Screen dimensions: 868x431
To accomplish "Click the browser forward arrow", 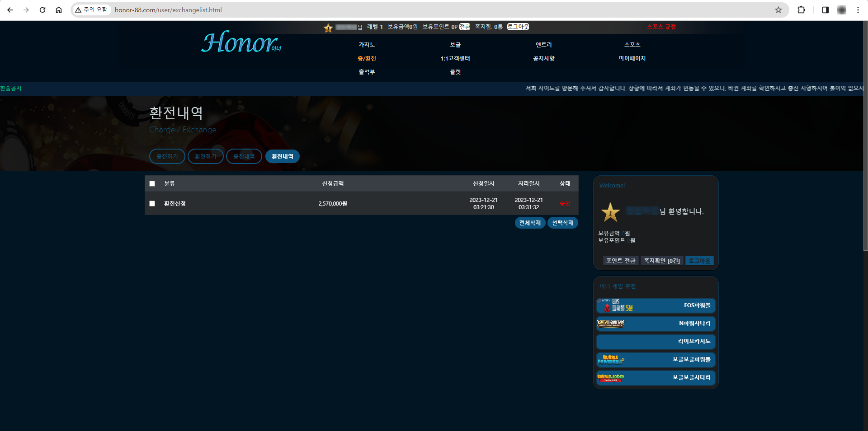I will 26,10.
